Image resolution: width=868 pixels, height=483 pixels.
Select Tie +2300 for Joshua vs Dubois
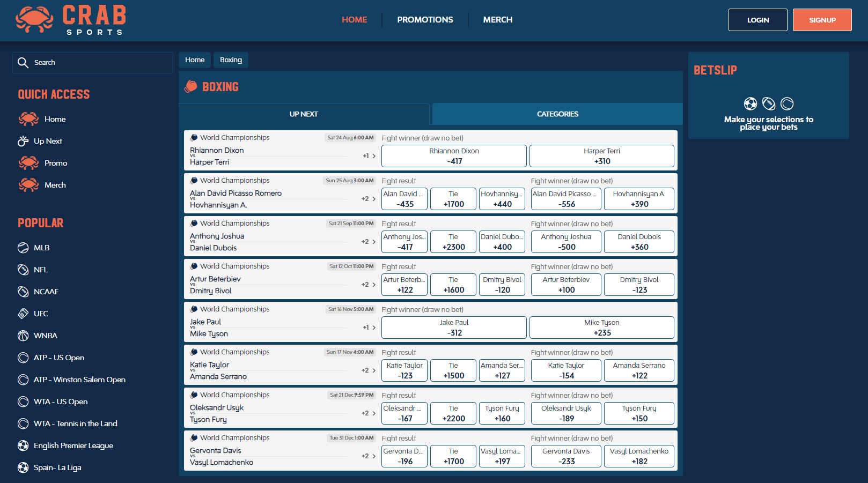tap(453, 242)
